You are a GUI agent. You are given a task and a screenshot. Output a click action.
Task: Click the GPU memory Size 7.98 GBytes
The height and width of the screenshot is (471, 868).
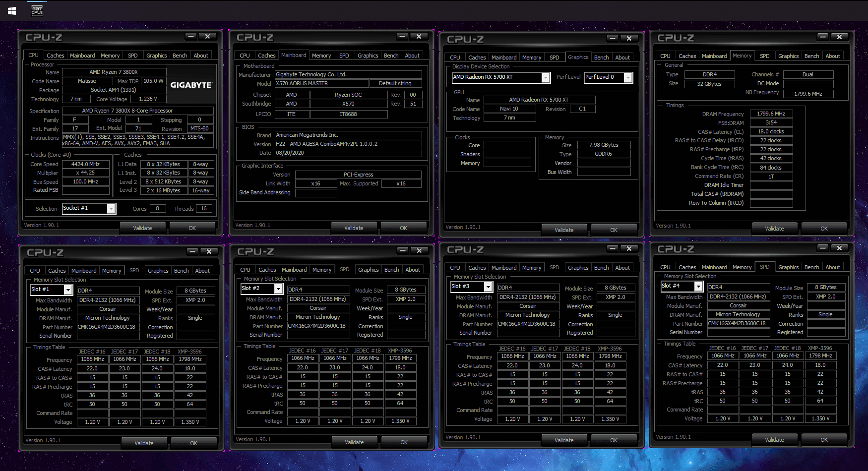click(604, 145)
